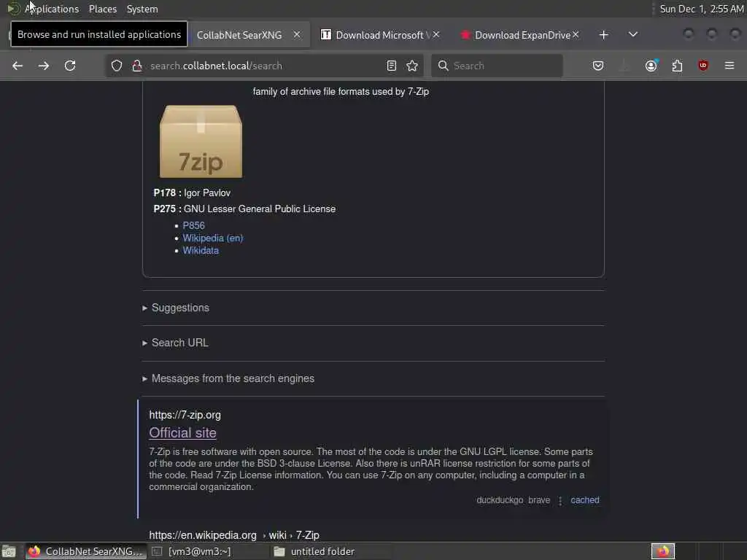Click 'GNU Lesser General Public License' text
This screenshot has width=747, height=560.
point(260,209)
